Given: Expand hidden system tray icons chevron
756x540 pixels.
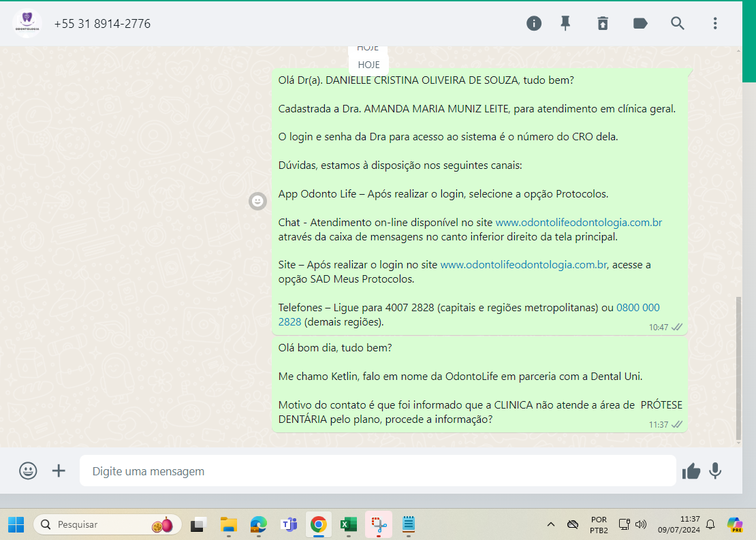Looking at the screenshot, I should 551,524.
